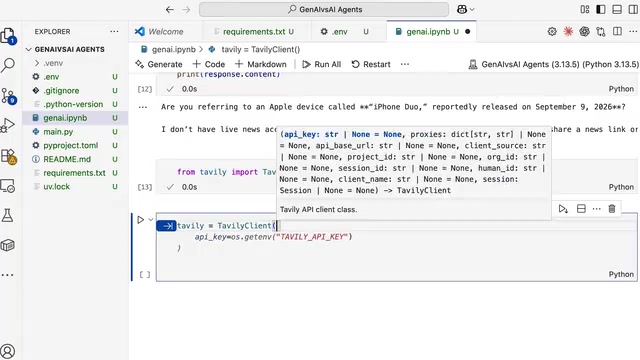This screenshot has height=360, width=640.
Task: Open Explorer More Actions ellipsis
Action: click(114, 31)
